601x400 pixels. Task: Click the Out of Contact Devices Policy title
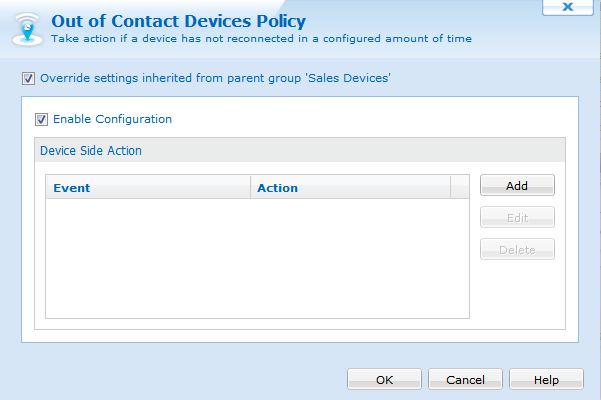click(179, 21)
